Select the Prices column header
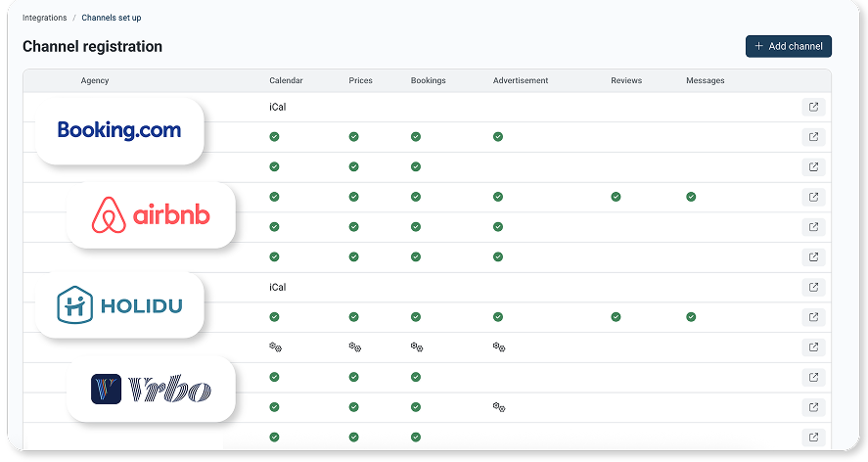 [360, 80]
